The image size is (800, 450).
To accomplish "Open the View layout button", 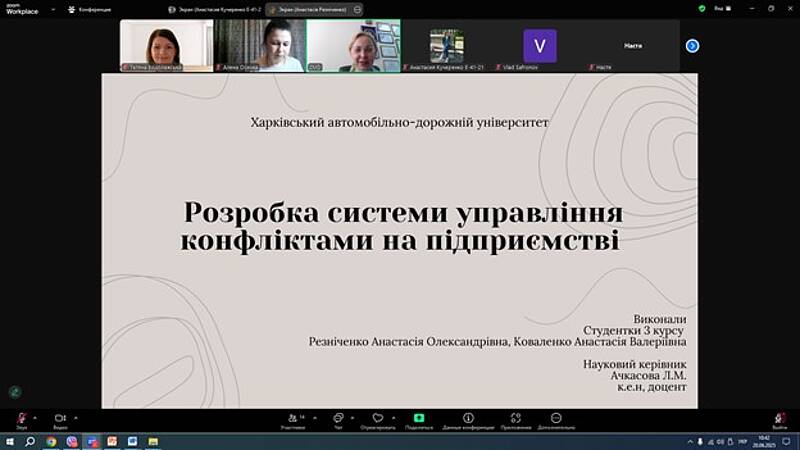I will coord(722,9).
